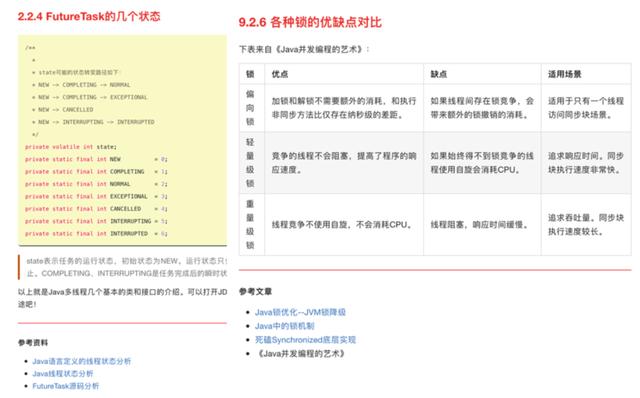Open the Java中的锁机制 link

pyautogui.click(x=284, y=326)
